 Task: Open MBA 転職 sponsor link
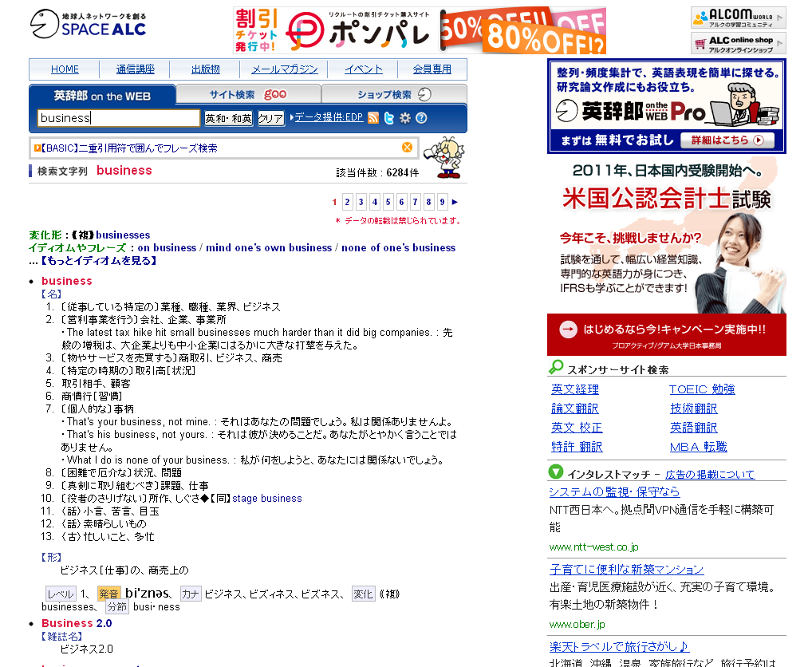(x=698, y=447)
